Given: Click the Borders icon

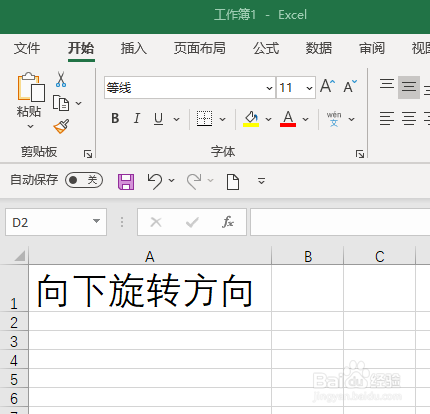Looking at the screenshot, I should point(204,119).
